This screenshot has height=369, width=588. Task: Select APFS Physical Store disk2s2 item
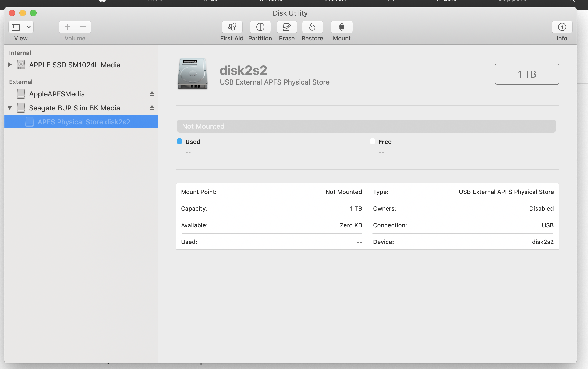click(84, 122)
